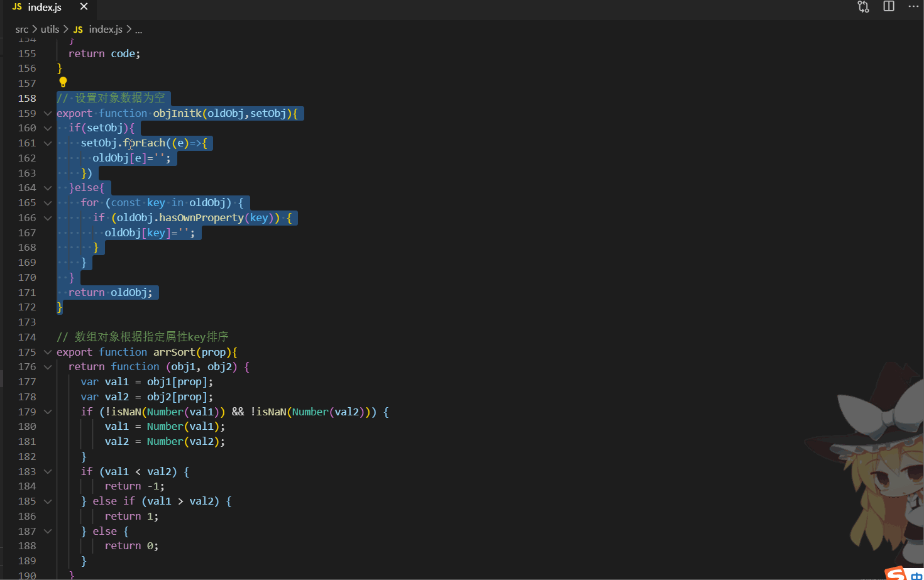Open the editor More Actions menu
The width and height of the screenshot is (924, 580).
click(913, 6)
